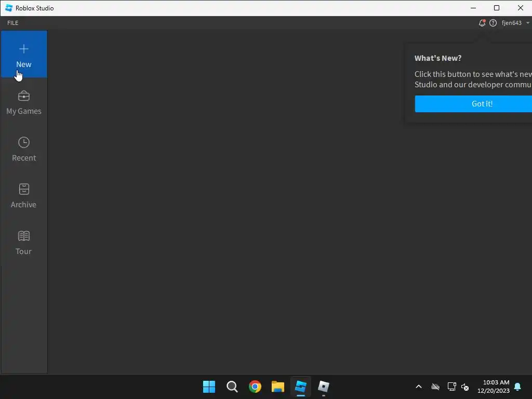
Task: Maximize the Roblox Studio window
Action: point(497,8)
